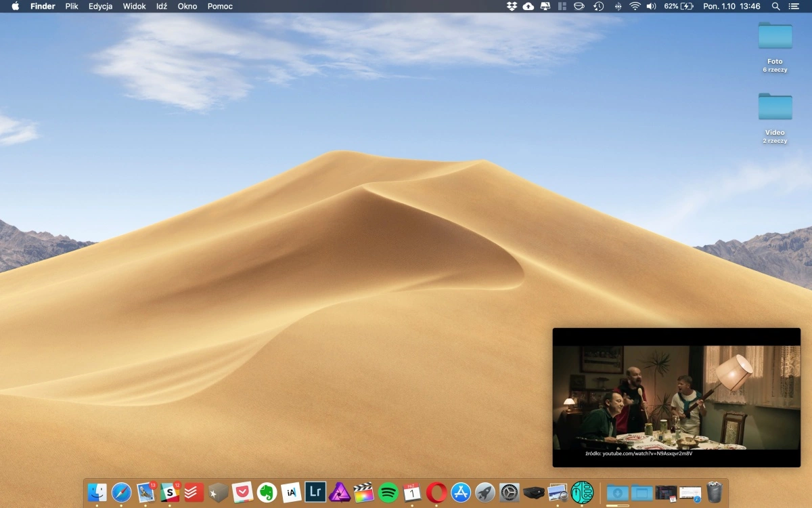Open the App Store from Dock
This screenshot has height=508, width=812.
[461, 492]
